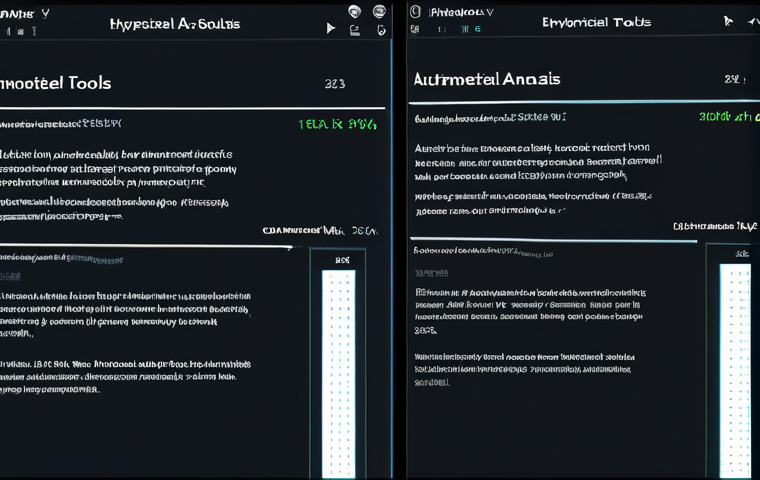Click the small gray icon under the circle icon
The height and width of the screenshot is (480, 760).
415,29
